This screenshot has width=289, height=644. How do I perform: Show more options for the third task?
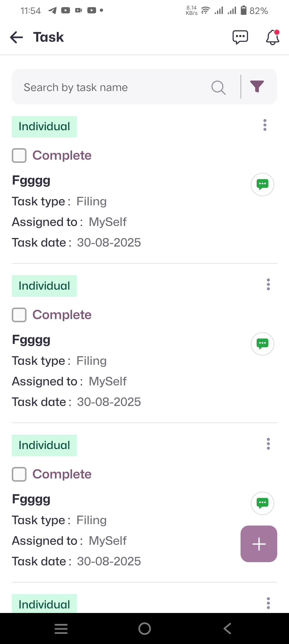[x=268, y=444]
